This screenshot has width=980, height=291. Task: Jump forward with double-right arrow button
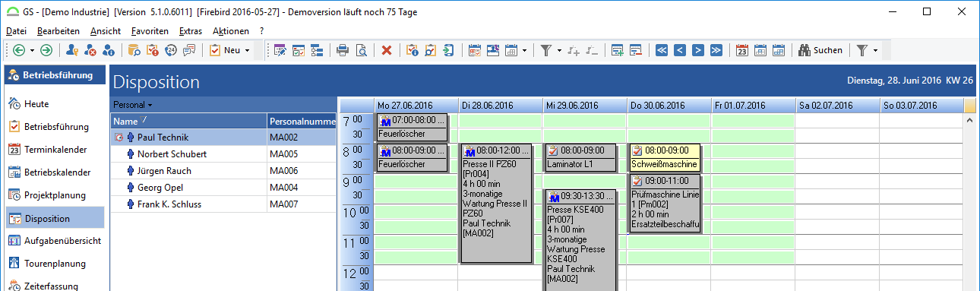point(716,50)
